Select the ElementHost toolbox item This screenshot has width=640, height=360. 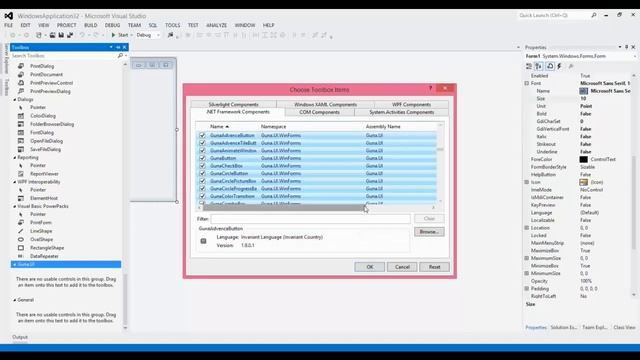coord(44,198)
